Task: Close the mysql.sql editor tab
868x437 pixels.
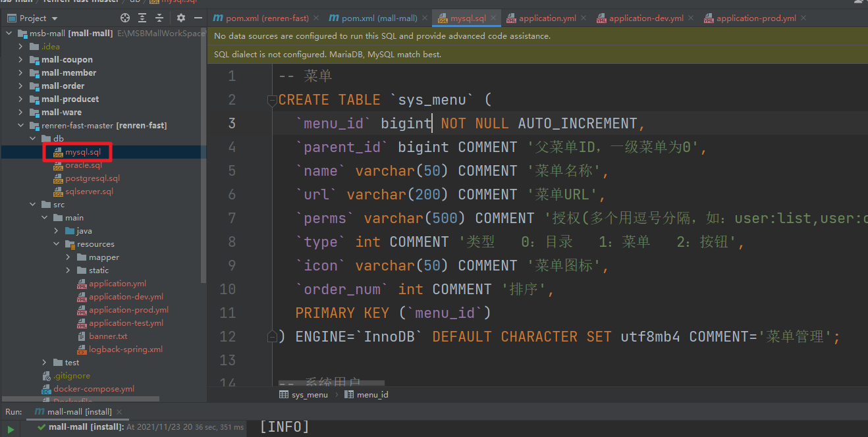Action: (493, 18)
